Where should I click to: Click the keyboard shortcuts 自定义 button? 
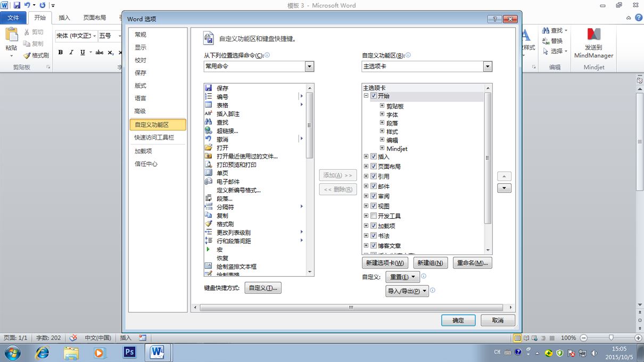(263, 288)
